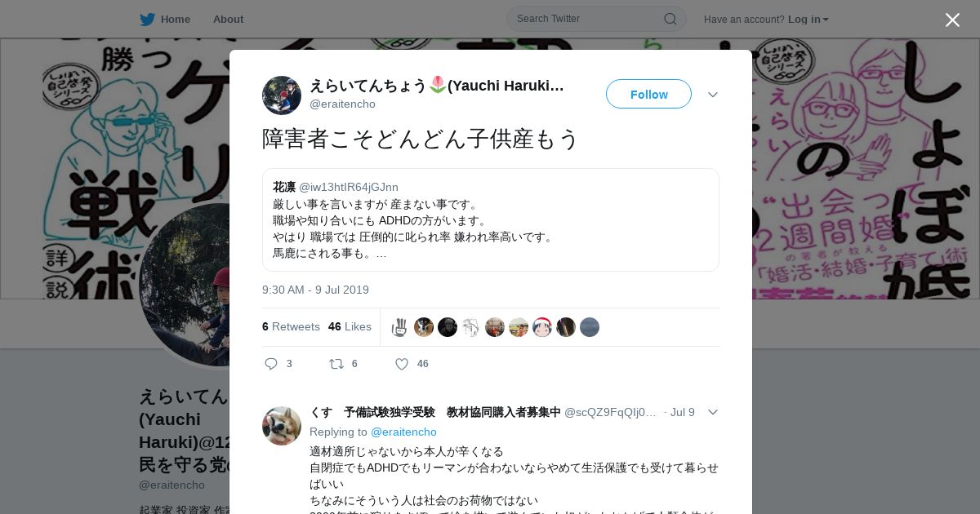Open the author's profile avatar
980x514 pixels.
(x=282, y=95)
